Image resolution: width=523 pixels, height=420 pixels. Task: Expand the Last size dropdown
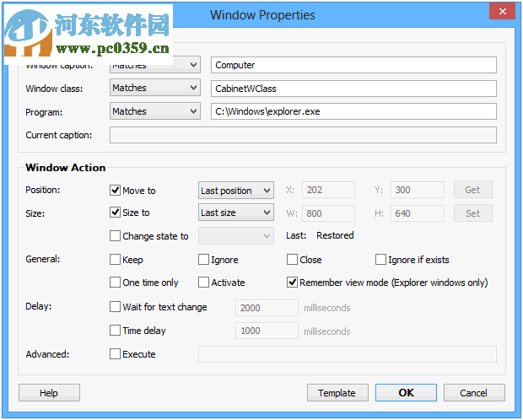[x=236, y=213]
